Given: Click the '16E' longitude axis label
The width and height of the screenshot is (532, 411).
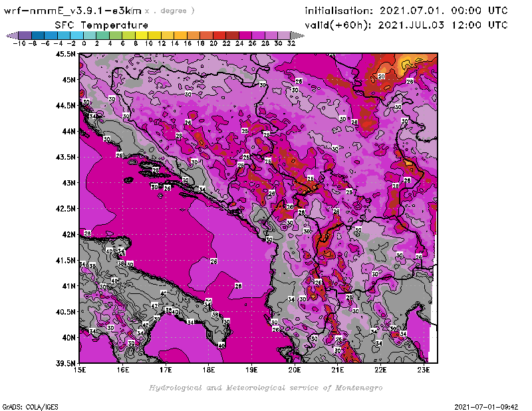Looking at the screenshot, I should point(123,370).
